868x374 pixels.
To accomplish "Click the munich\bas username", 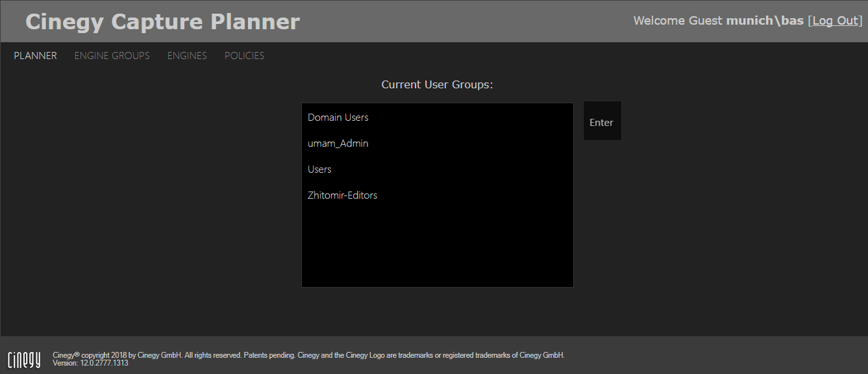I will pyautogui.click(x=765, y=21).
